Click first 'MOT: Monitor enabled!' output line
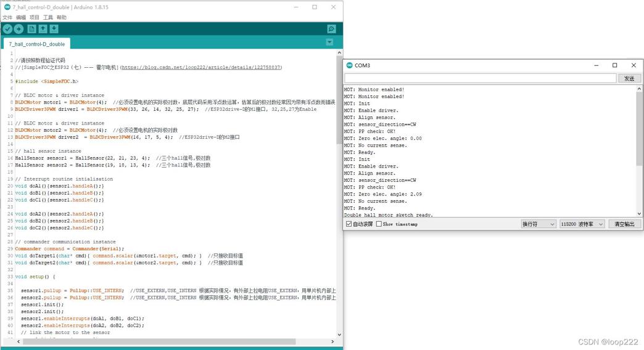The height and width of the screenshot is (350, 644). tap(374, 89)
